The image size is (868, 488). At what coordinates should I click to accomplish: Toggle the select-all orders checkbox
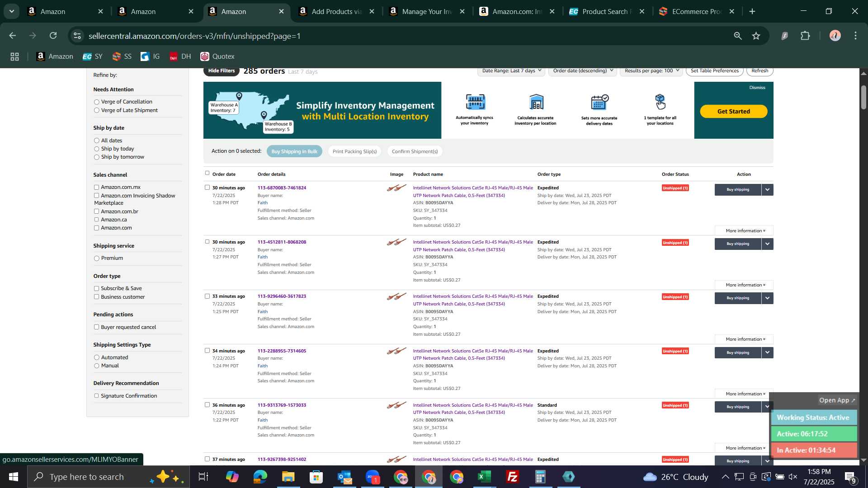pyautogui.click(x=207, y=173)
